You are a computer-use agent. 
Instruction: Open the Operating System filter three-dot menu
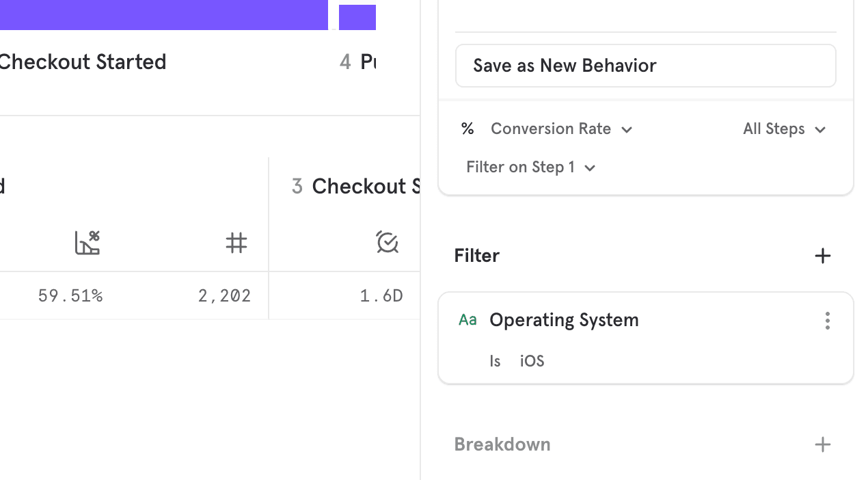point(828,321)
